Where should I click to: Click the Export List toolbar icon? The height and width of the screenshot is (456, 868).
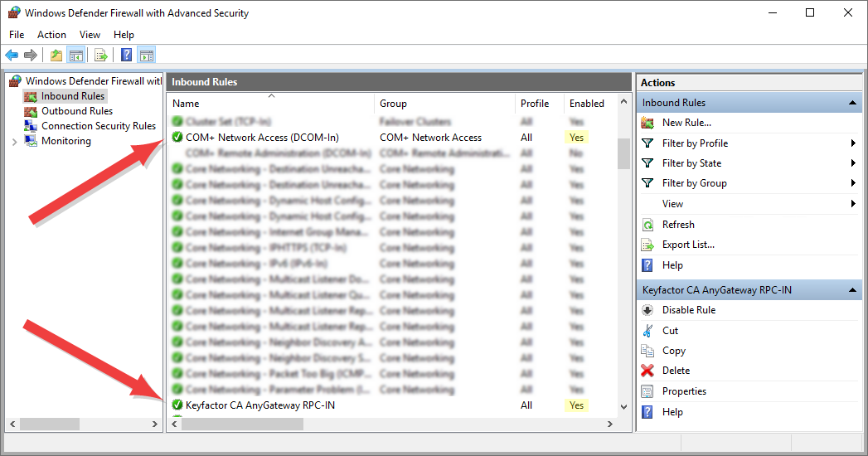tap(100, 56)
